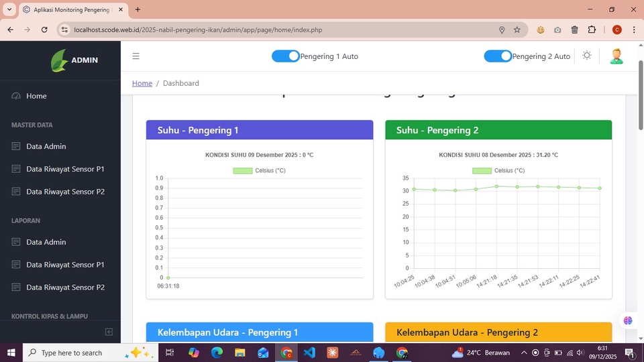Viewport: 644px width, 362px height.
Task: Toggle Pengering 1 Auto switch
Action: pyautogui.click(x=286, y=56)
